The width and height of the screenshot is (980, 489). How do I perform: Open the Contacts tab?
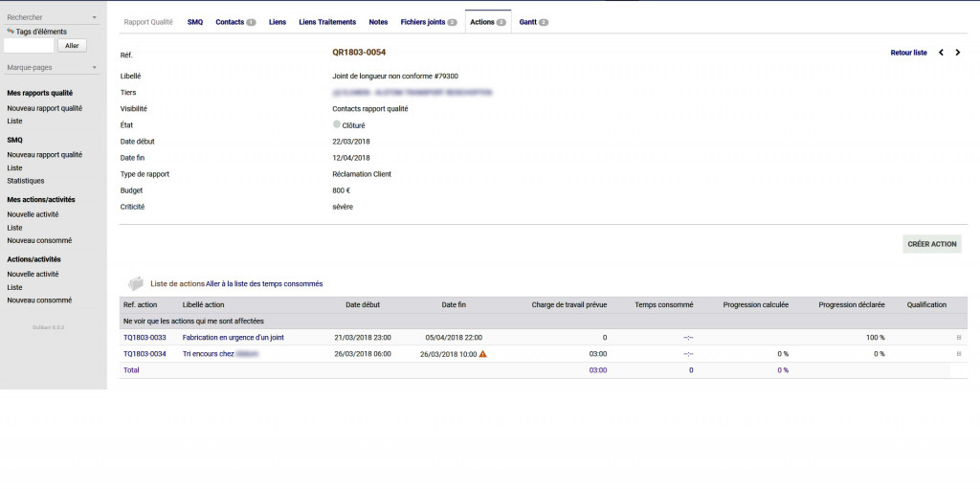tap(234, 22)
